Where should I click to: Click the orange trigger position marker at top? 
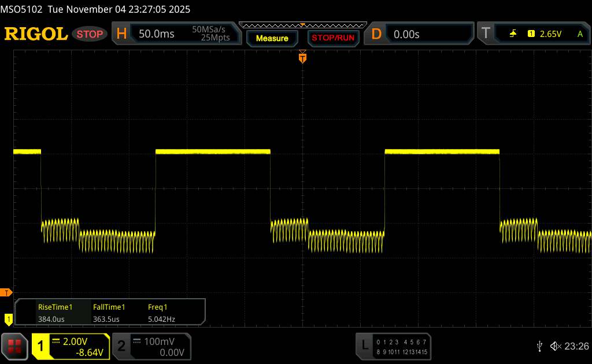pos(302,57)
